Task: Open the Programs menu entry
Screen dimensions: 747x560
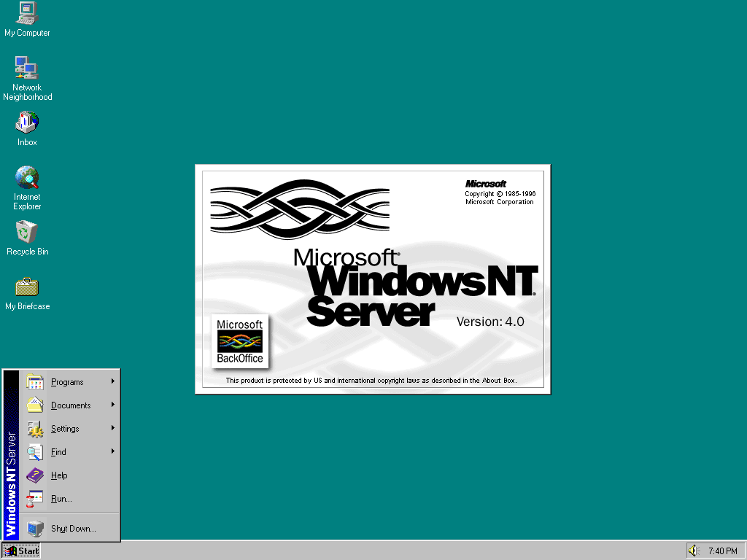Action: (70, 382)
